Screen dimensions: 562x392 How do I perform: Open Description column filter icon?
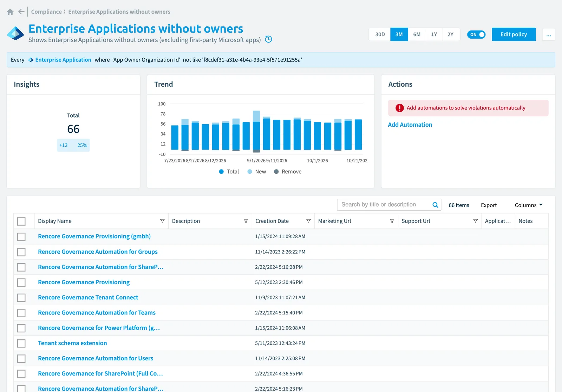click(x=246, y=221)
